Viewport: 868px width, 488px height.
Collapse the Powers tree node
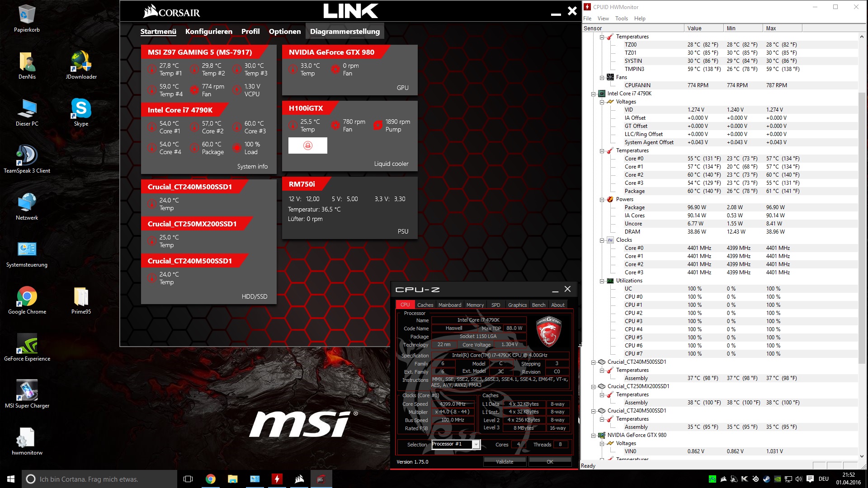[x=602, y=200]
